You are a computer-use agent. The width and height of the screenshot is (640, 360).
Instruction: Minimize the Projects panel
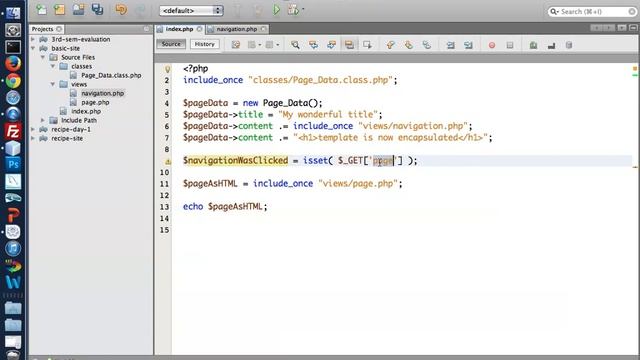(x=147, y=29)
